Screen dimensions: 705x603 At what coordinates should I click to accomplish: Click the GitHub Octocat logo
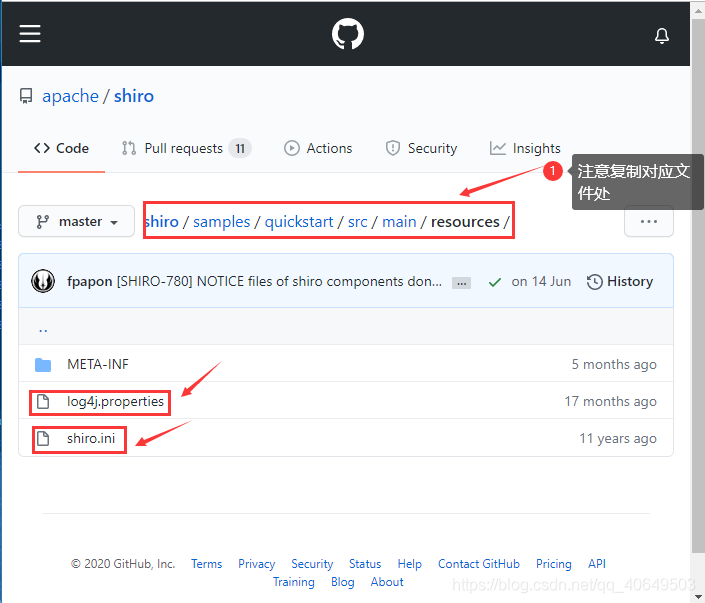tap(348, 34)
